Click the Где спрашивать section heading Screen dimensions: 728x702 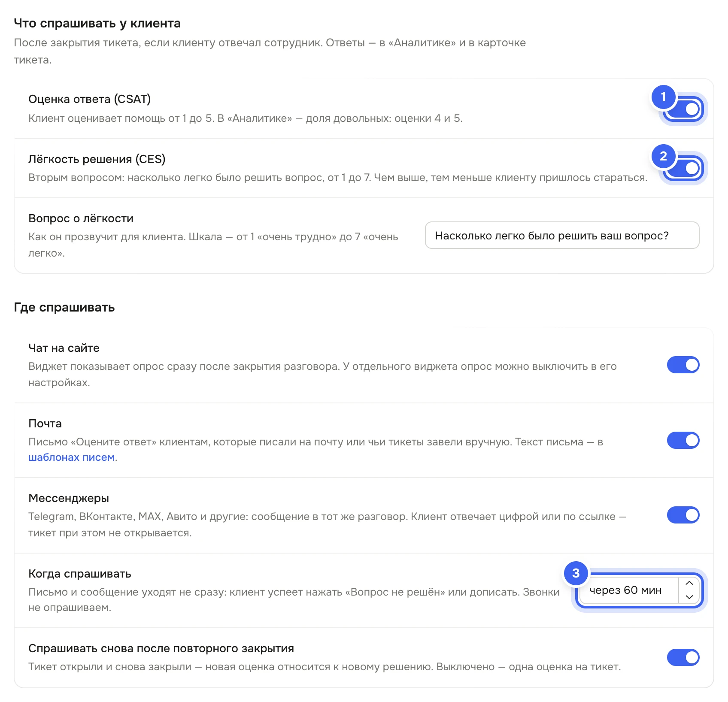64,307
